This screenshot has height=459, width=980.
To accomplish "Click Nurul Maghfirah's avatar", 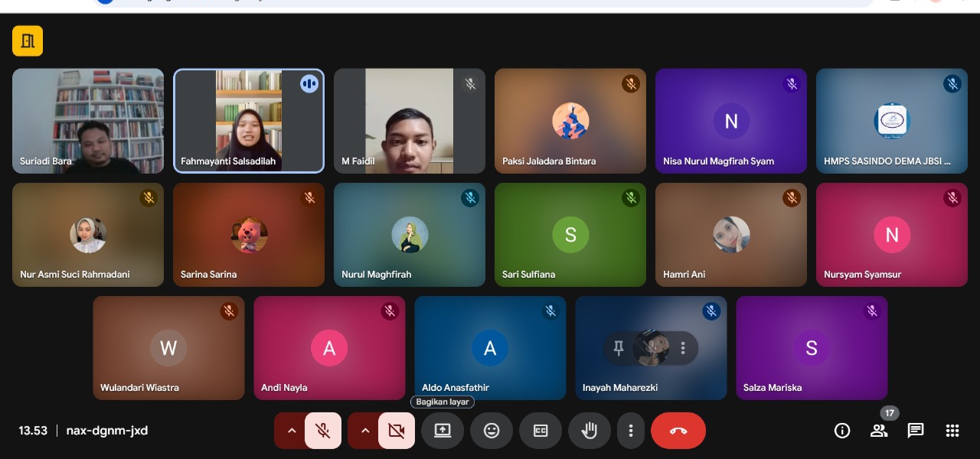I will pos(410,235).
